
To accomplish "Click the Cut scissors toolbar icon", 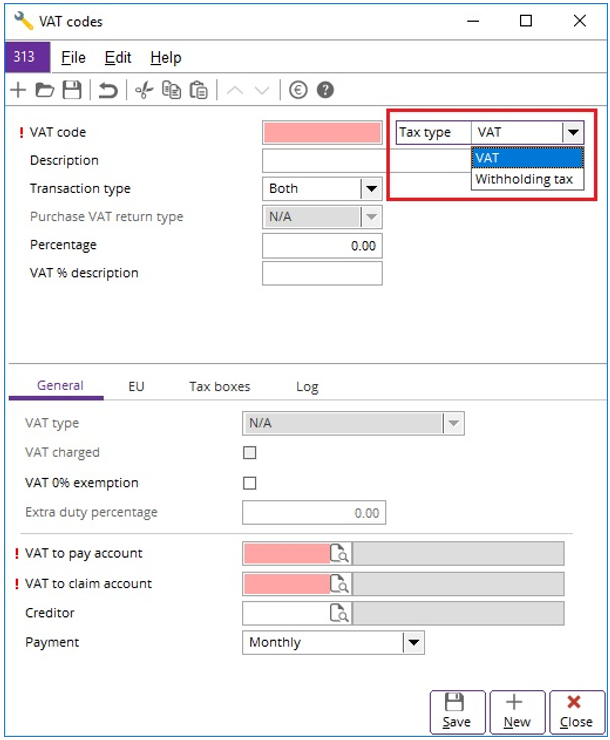I will click(144, 90).
